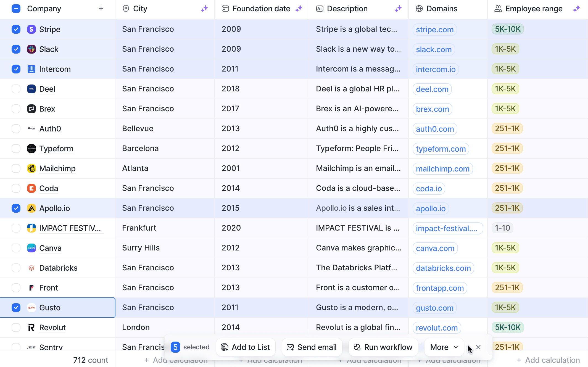Click the Mailchimp logo icon
Viewport: 588px width, 367px height.
(31, 168)
